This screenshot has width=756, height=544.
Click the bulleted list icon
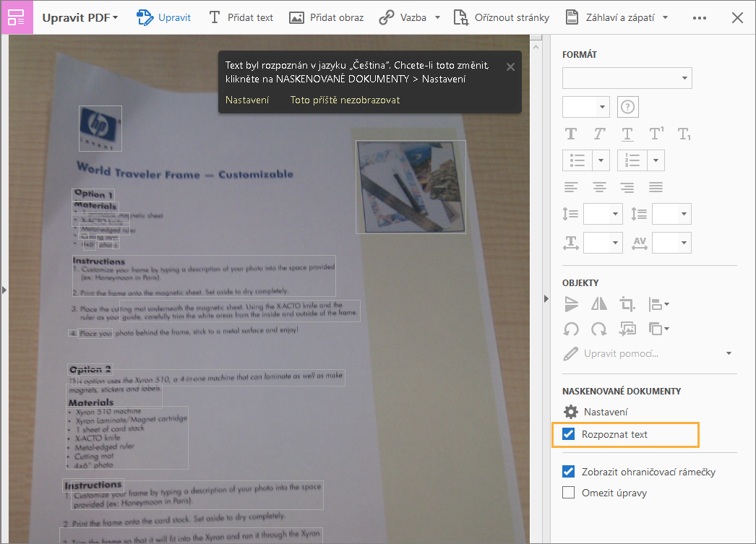coord(577,160)
